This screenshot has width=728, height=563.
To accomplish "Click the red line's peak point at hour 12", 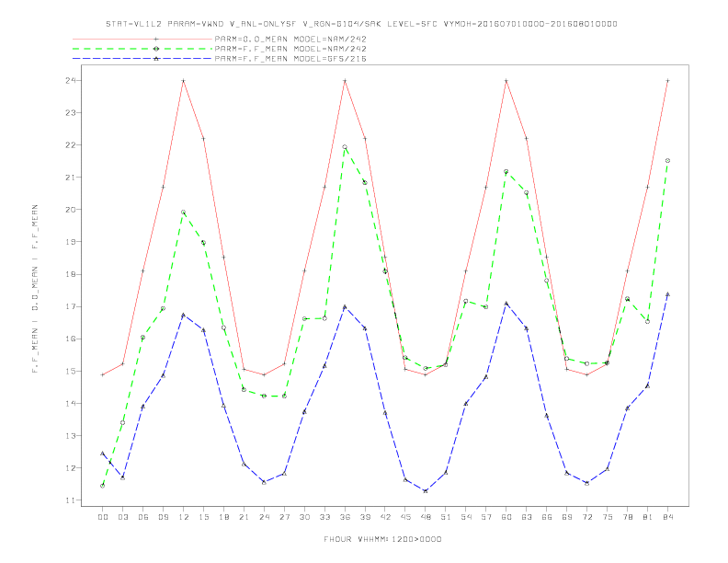I will [x=184, y=81].
